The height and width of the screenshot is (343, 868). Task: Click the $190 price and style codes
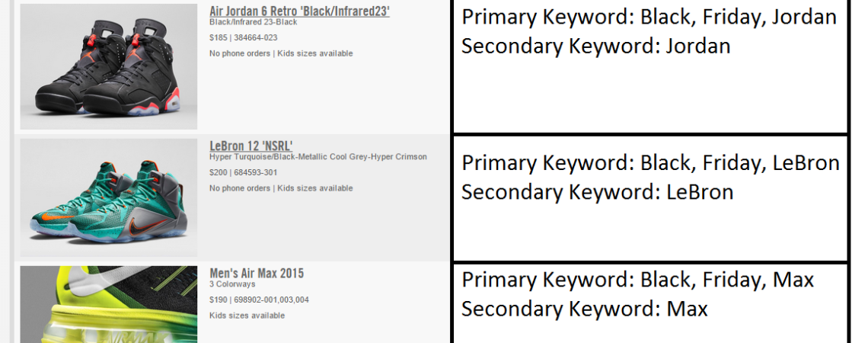(x=259, y=300)
